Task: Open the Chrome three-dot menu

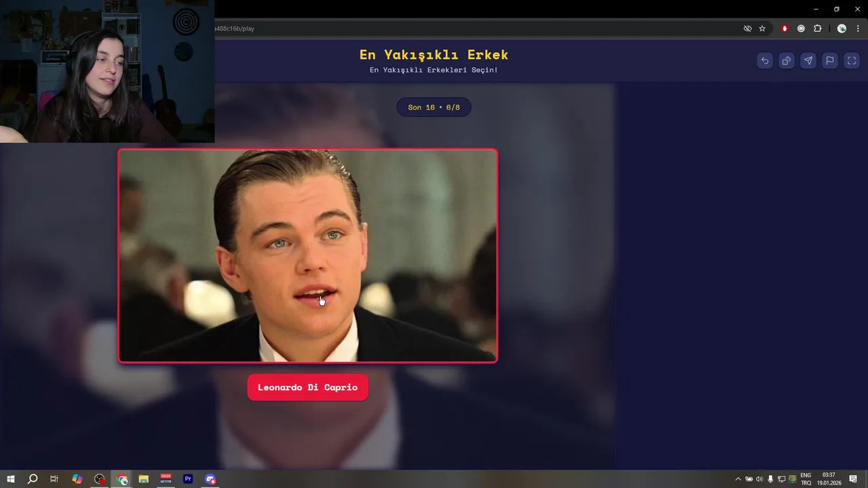Action: point(857,28)
